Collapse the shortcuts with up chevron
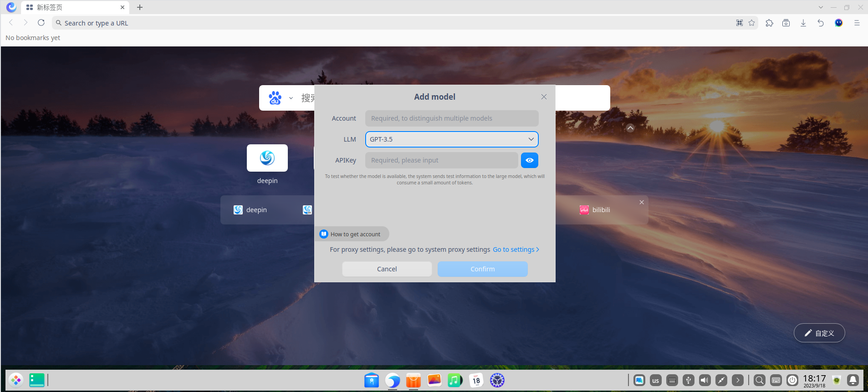This screenshot has width=868, height=392. [630, 128]
